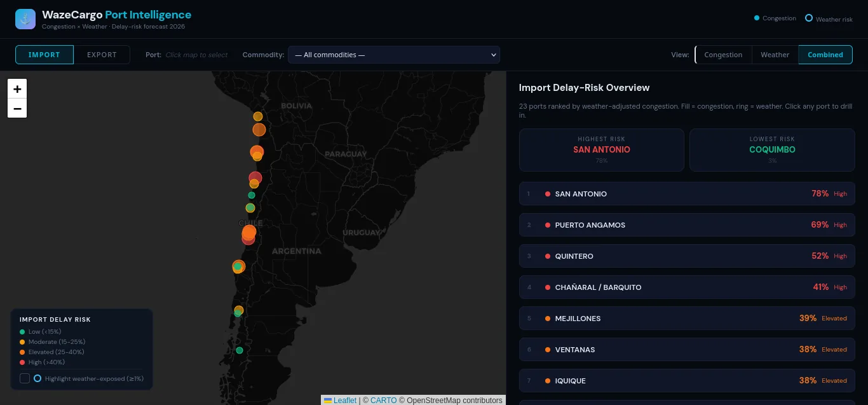This screenshot has width=868, height=405.
Task: Click the '23 ports ranked' description text
Action: point(686,111)
